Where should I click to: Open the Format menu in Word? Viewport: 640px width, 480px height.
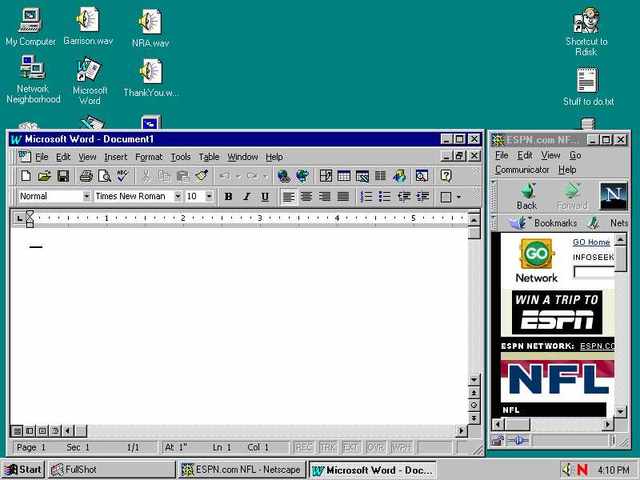tap(149, 157)
